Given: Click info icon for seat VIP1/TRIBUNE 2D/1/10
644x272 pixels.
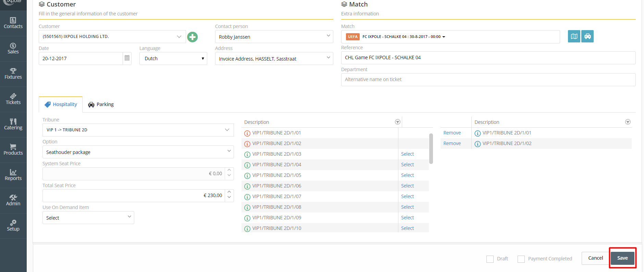Looking at the screenshot, I should [x=247, y=229].
